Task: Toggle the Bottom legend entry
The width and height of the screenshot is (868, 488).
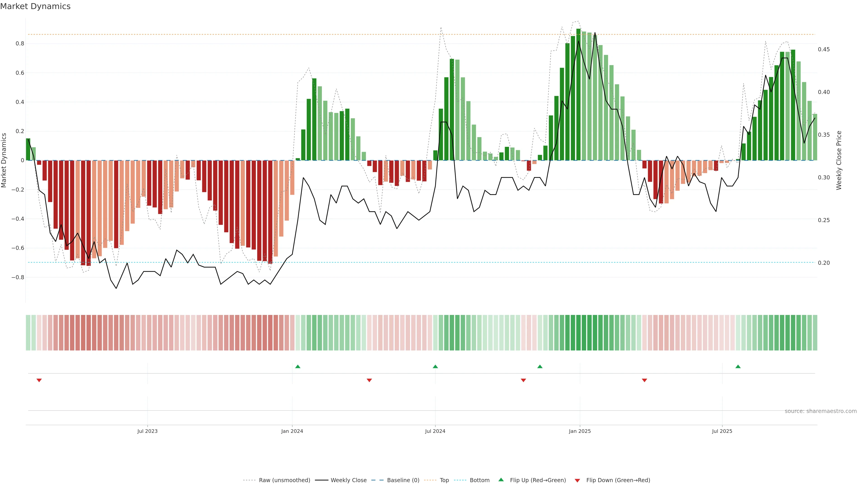Action: click(479, 480)
